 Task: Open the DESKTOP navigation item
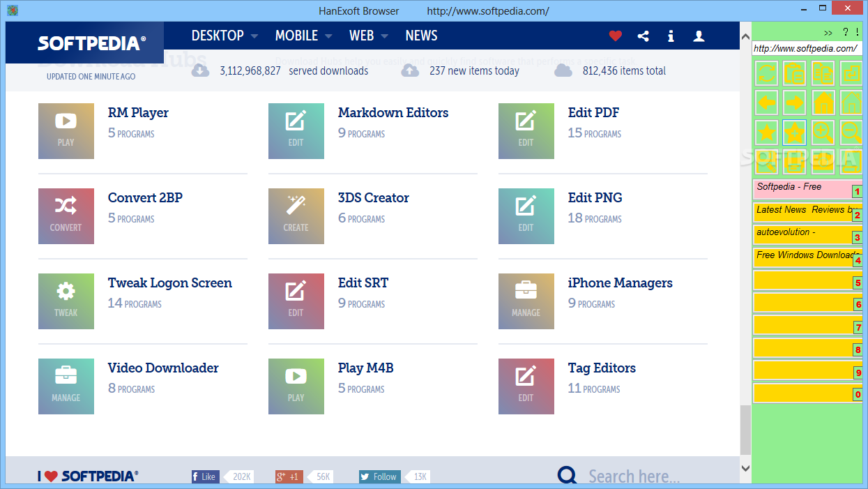click(x=218, y=36)
